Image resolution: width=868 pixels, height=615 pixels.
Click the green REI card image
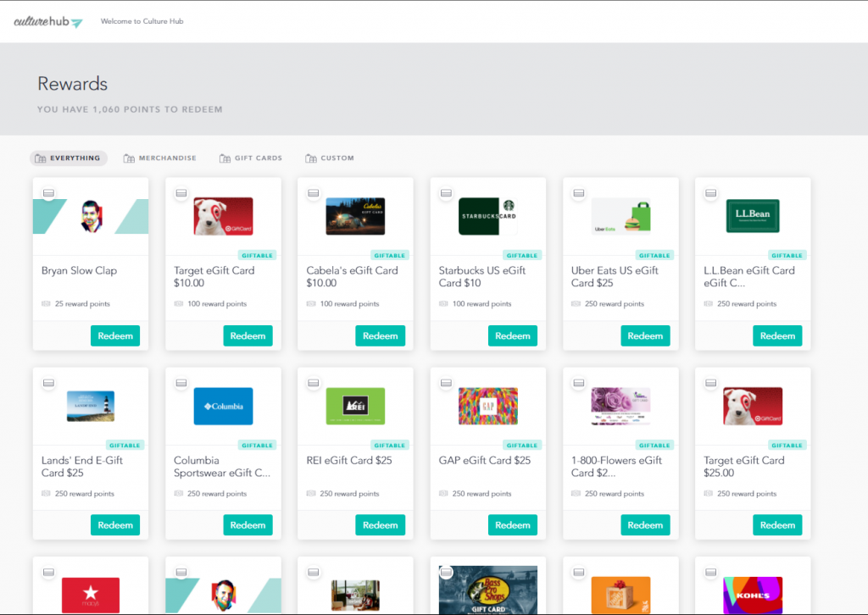click(x=355, y=406)
